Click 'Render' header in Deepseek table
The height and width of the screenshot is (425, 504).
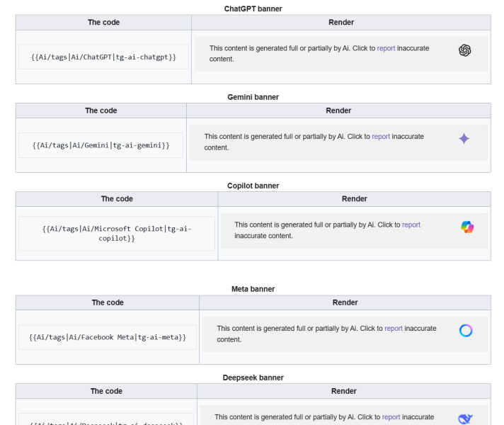tap(343, 391)
